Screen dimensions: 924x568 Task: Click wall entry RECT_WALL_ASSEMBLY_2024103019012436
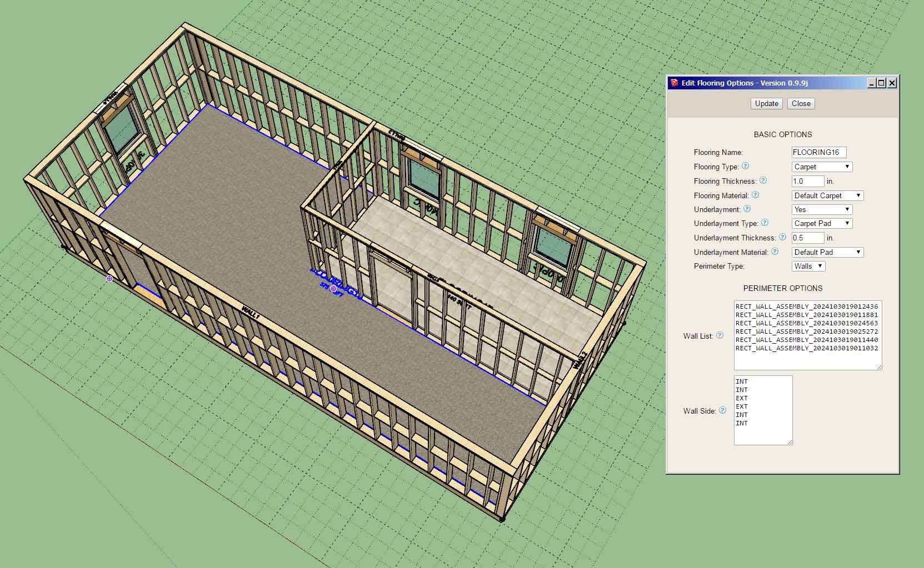tap(807, 306)
